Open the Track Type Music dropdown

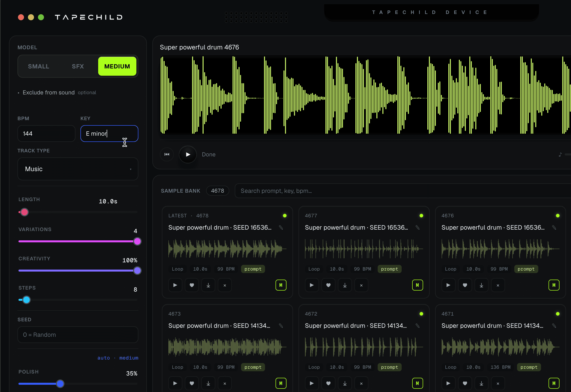[x=78, y=169]
